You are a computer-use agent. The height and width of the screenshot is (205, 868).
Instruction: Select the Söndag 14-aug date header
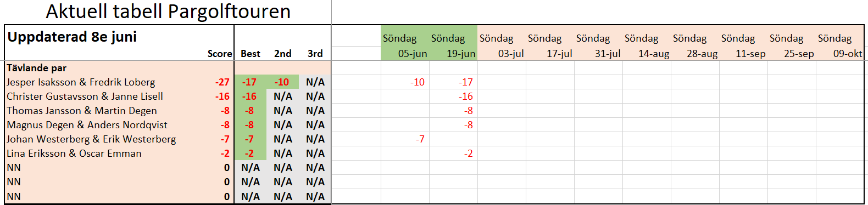coord(647,46)
